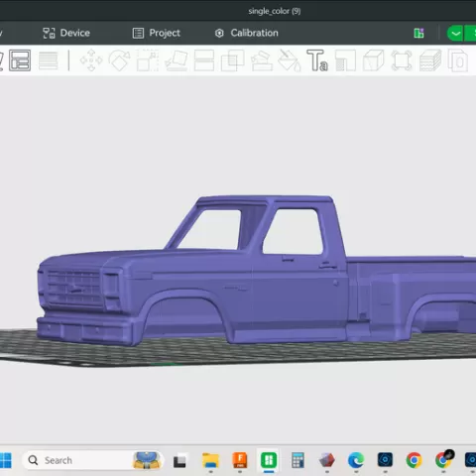Screen dimensions: 476x476
Task: Select the Move tool
Action: click(91, 60)
